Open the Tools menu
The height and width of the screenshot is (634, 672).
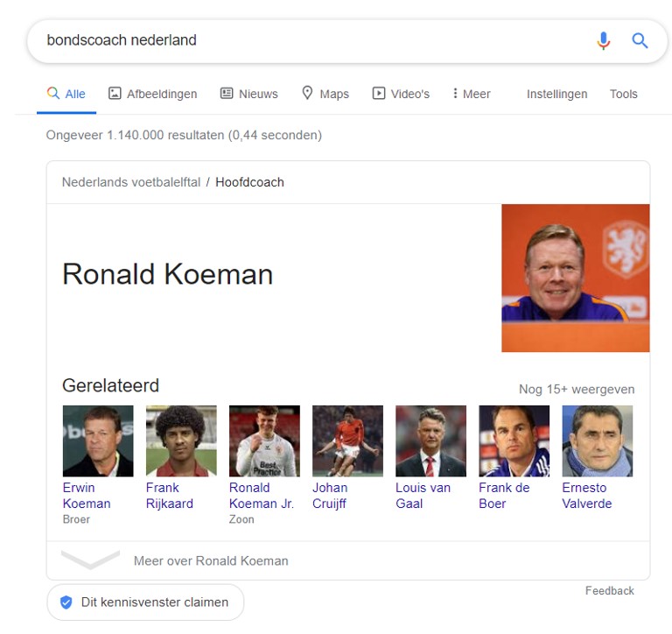pyautogui.click(x=624, y=94)
